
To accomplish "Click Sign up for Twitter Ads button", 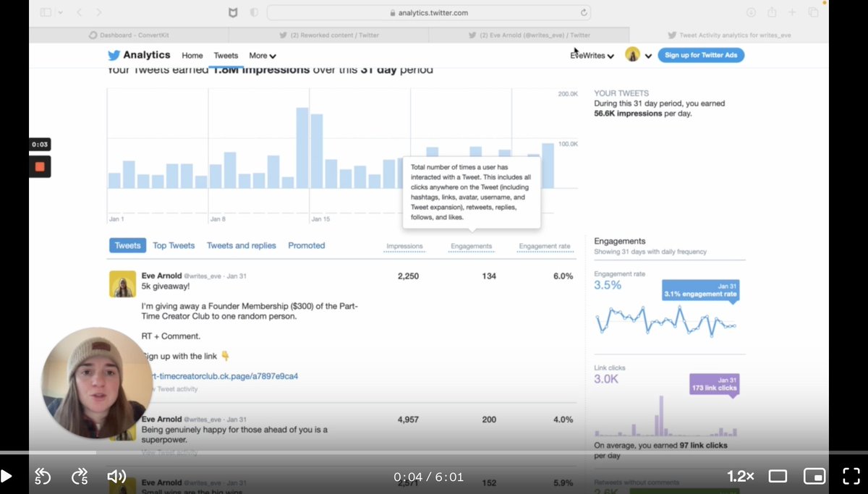I will tap(701, 55).
